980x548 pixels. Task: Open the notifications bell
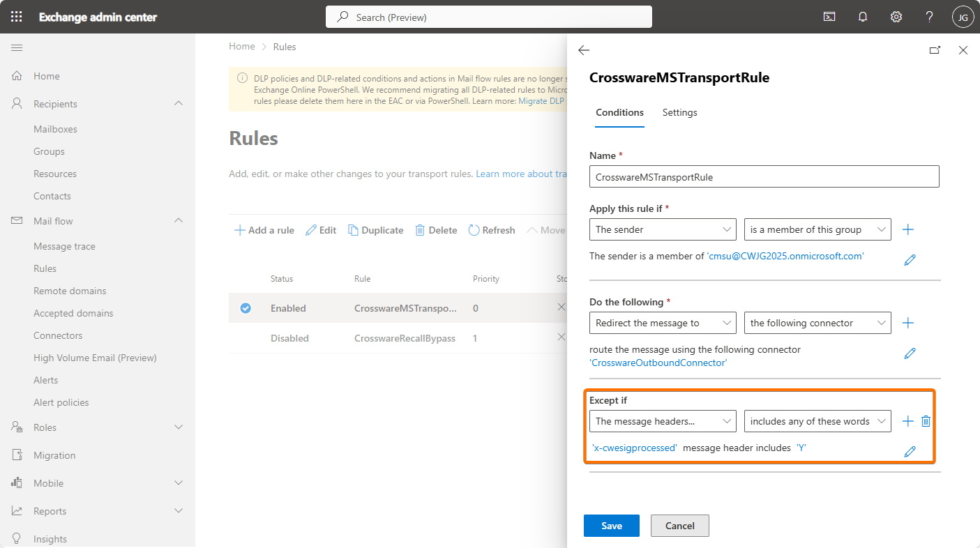863,17
